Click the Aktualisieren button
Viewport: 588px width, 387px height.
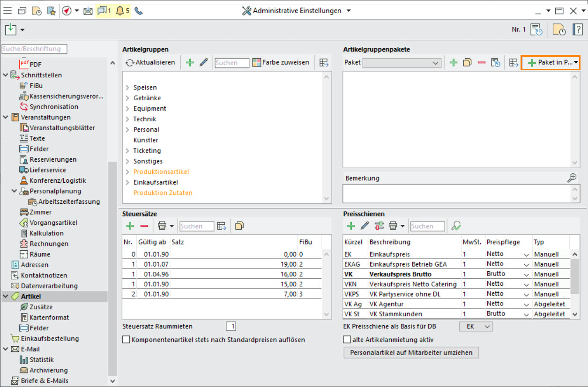point(150,62)
